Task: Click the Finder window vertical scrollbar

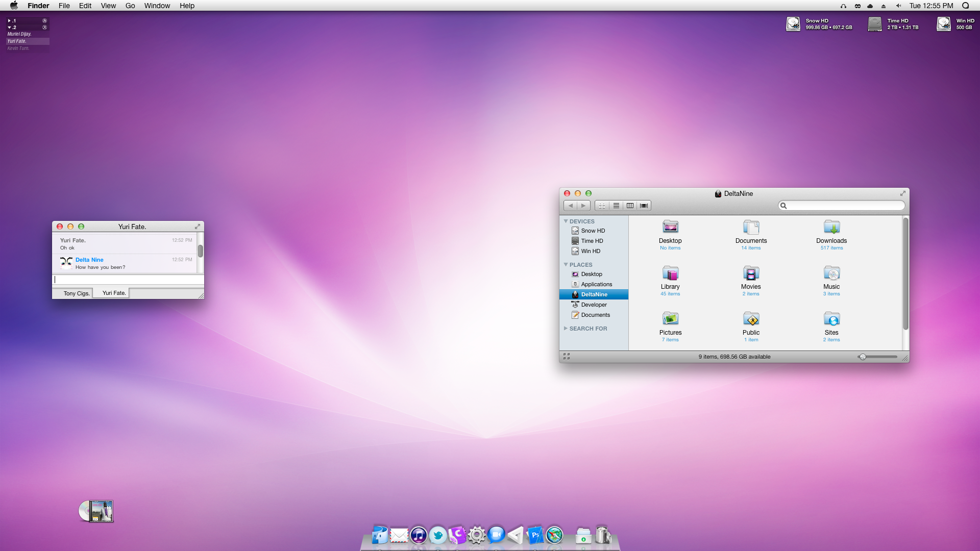Action: coord(905,273)
